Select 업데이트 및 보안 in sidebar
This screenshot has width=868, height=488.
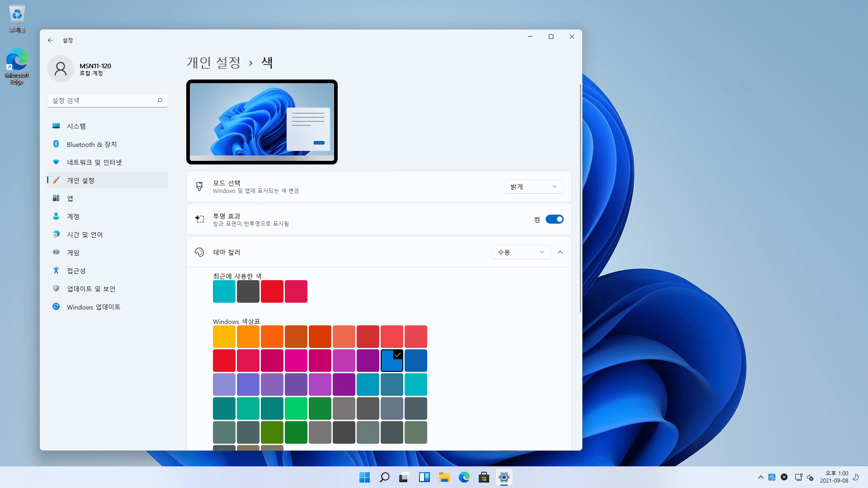point(108,289)
